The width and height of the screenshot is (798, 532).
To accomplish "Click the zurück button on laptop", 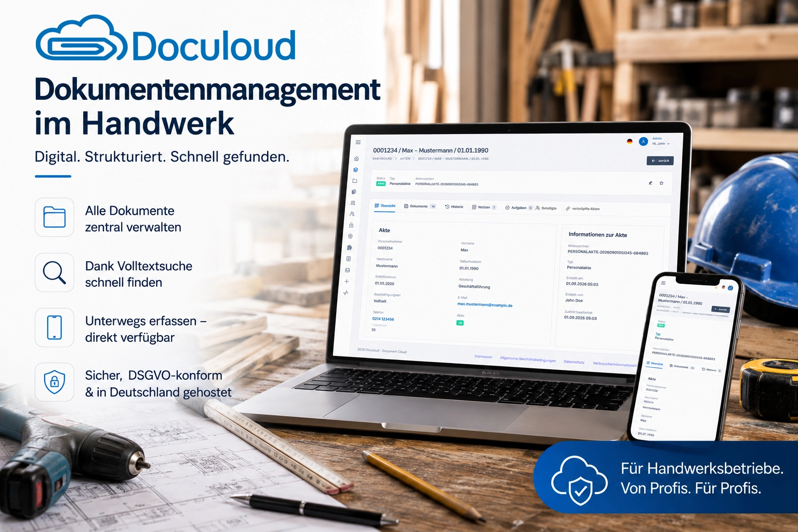I will click(x=660, y=161).
